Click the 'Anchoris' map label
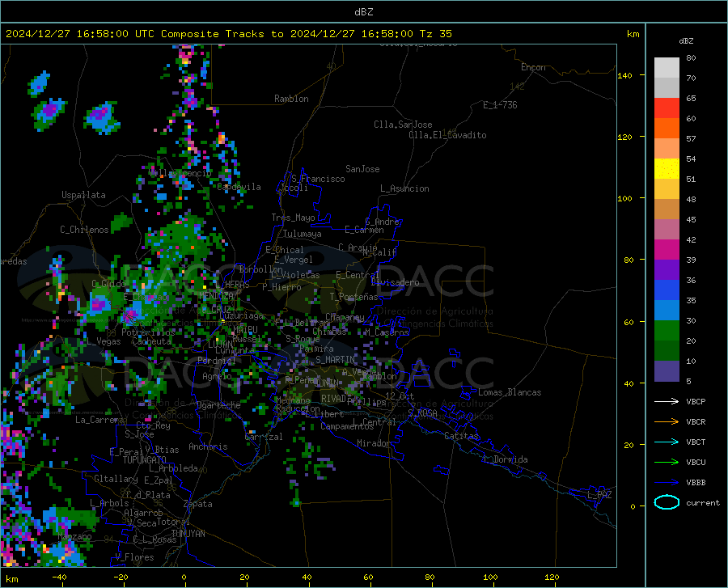Screen dimensions: 728x588 point(208,446)
